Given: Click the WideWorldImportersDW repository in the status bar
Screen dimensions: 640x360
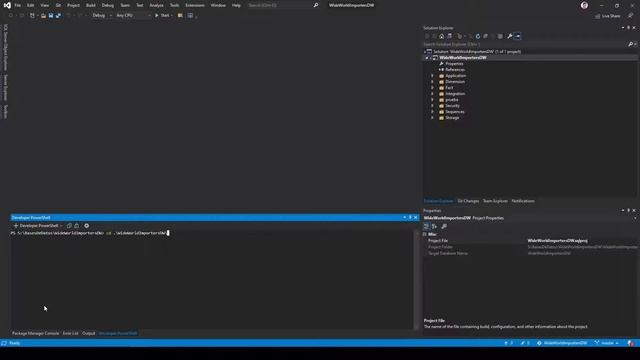Looking at the screenshot, I should coord(562,343).
